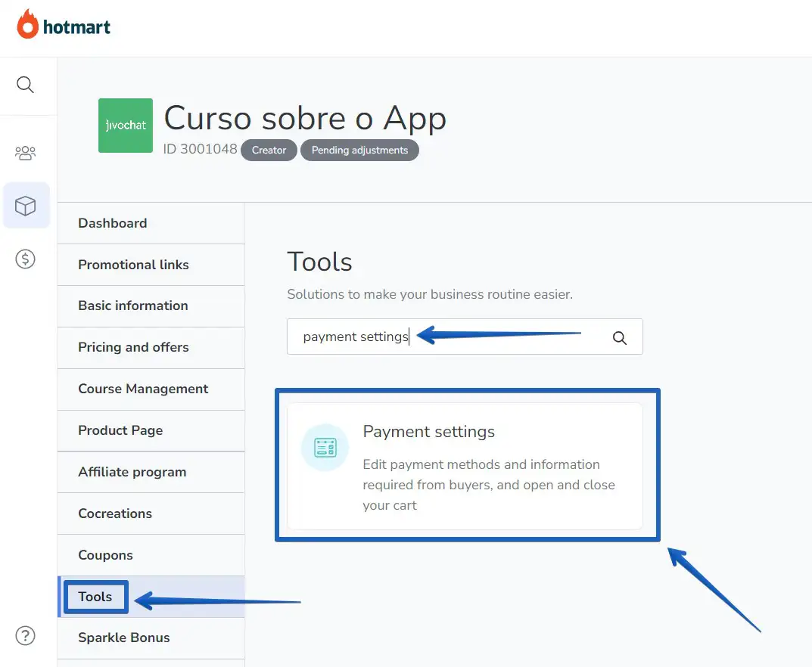Viewport: 812px width, 667px height.
Task: Open the Payment settings tool card
Action: (465, 466)
